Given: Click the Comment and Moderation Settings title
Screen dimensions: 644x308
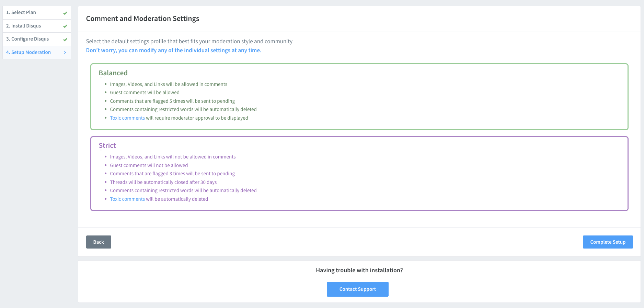Looking at the screenshot, I should coord(142,19).
